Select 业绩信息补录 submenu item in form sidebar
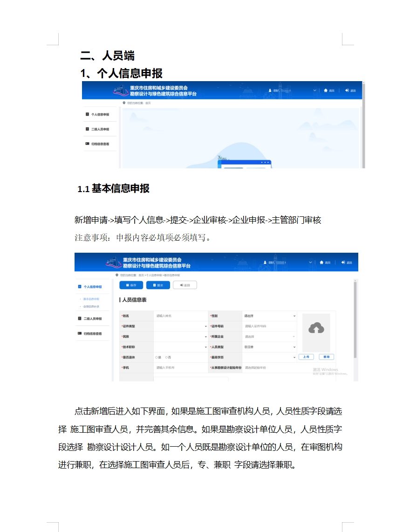 click(x=91, y=306)
